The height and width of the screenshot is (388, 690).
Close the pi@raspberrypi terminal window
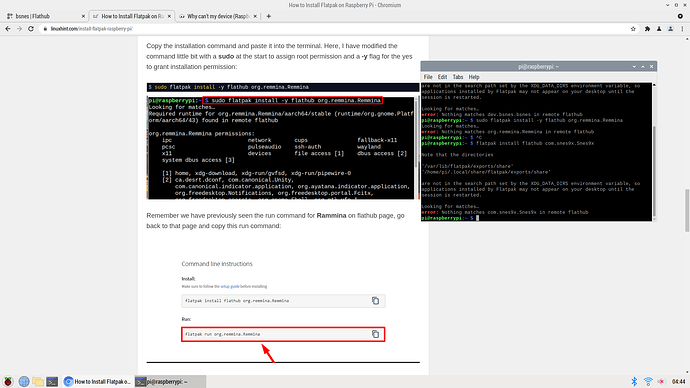[652, 66]
